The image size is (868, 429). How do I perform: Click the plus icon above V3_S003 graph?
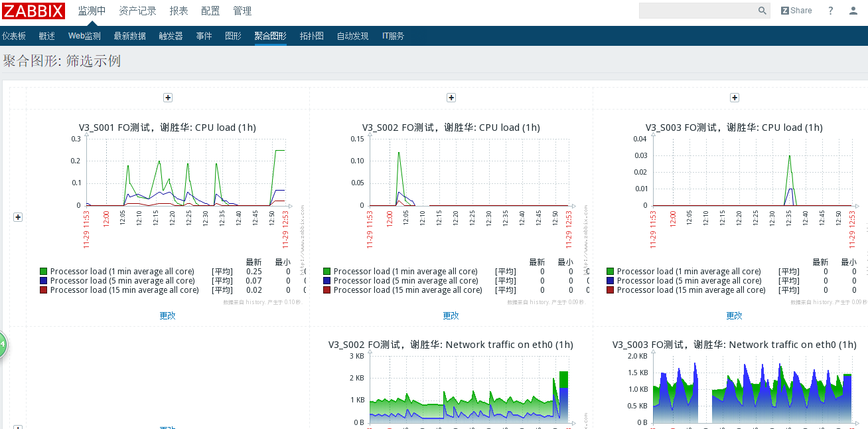pos(735,98)
